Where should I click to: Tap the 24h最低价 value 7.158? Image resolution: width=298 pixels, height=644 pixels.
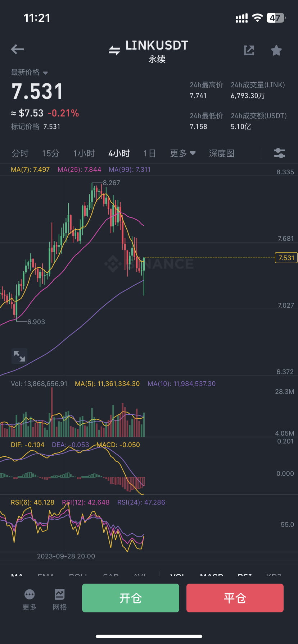click(198, 126)
